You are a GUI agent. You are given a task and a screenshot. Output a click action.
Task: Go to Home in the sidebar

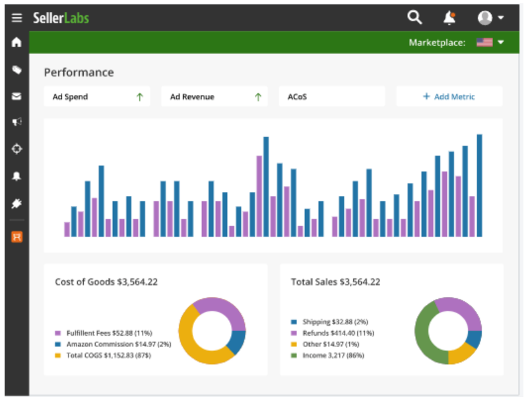17,42
